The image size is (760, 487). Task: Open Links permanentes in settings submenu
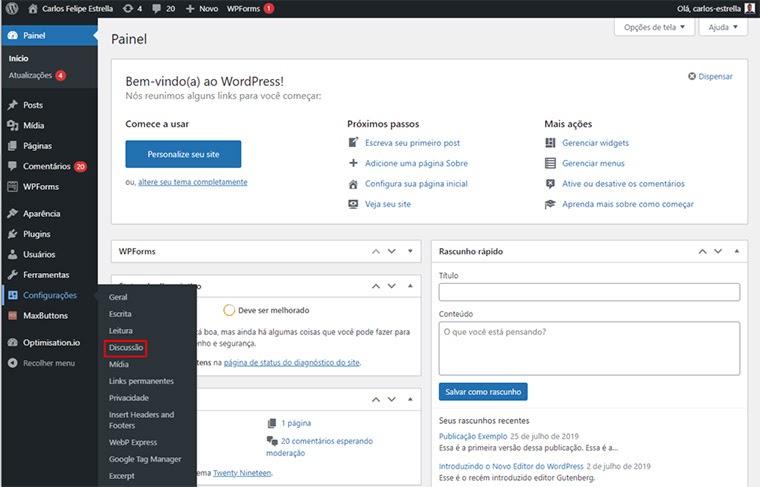[141, 381]
